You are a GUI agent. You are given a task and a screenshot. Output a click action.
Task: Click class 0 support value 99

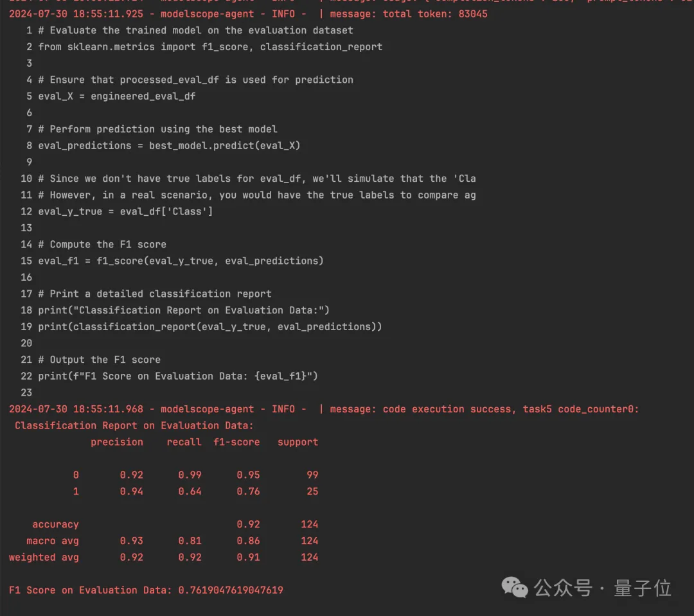pos(312,475)
